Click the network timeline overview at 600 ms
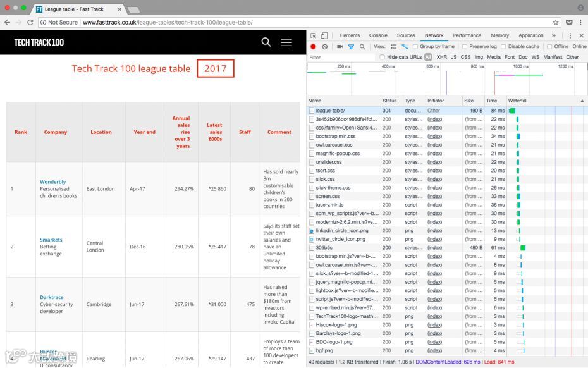Image resolution: width=588 pixels, height=368 pixels. pos(432,67)
